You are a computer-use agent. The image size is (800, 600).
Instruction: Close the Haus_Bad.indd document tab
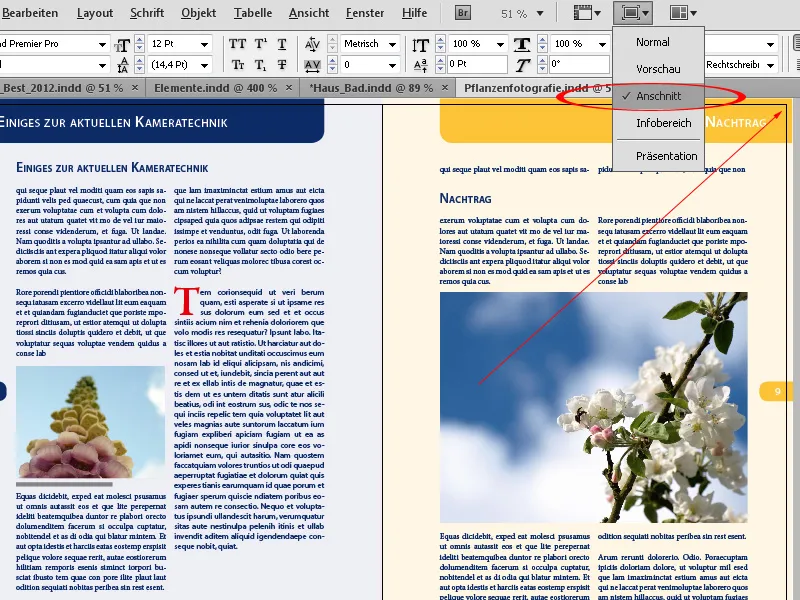click(x=446, y=87)
